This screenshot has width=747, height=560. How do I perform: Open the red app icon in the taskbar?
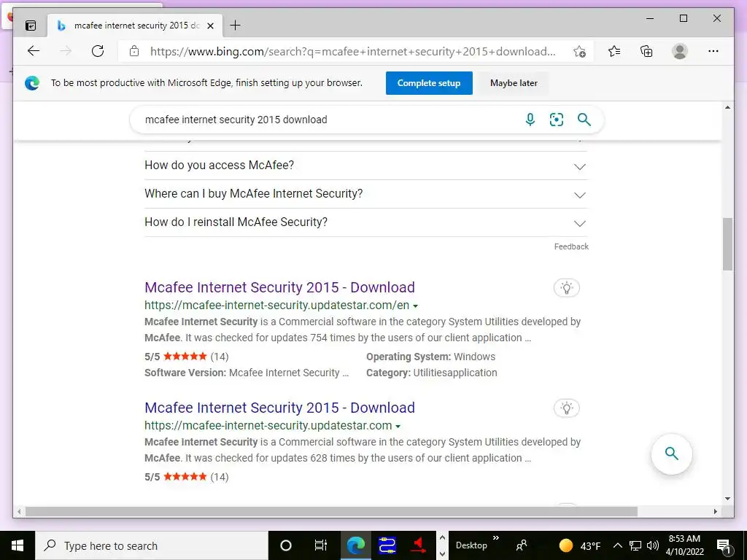coord(419,545)
